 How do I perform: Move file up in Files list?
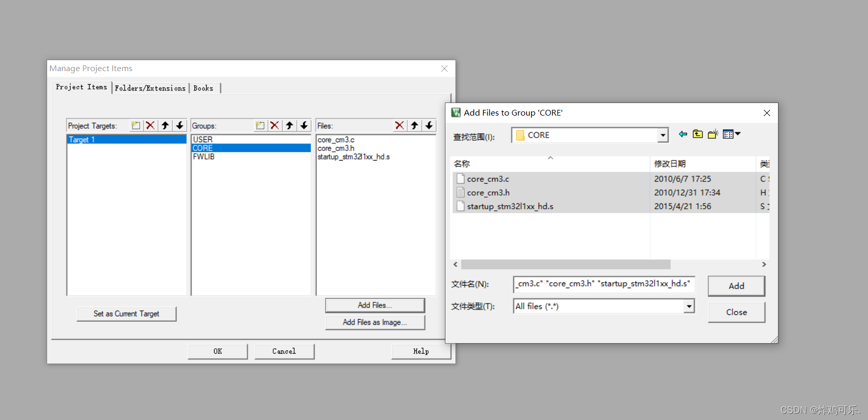[x=414, y=126]
